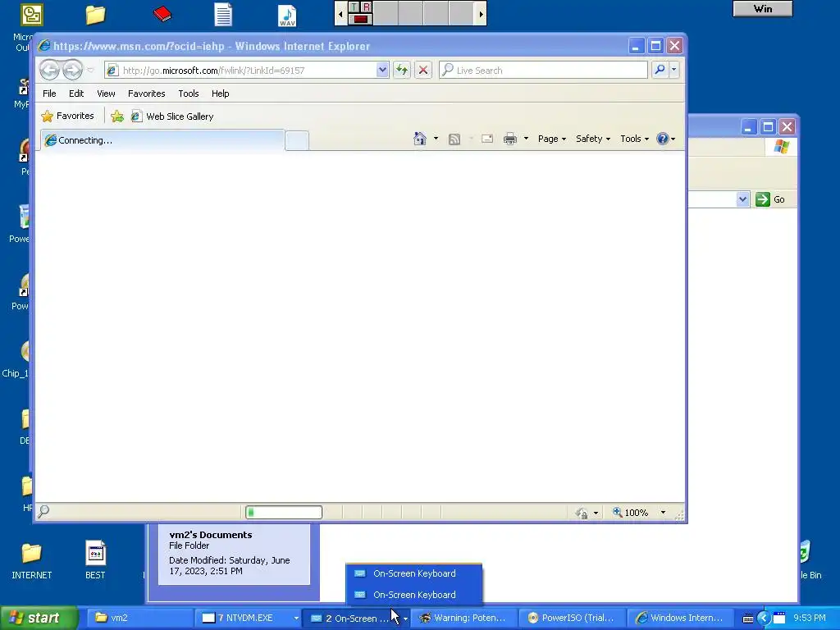Expand the zoom level dropdown arrow
The width and height of the screenshot is (840, 630).
pyautogui.click(x=663, y=512)
